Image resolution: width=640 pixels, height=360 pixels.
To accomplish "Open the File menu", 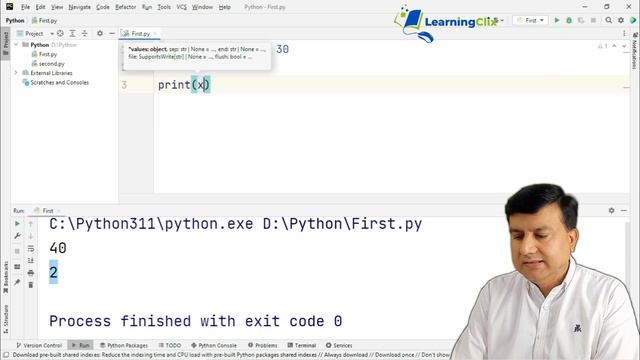I will (25, 7).
